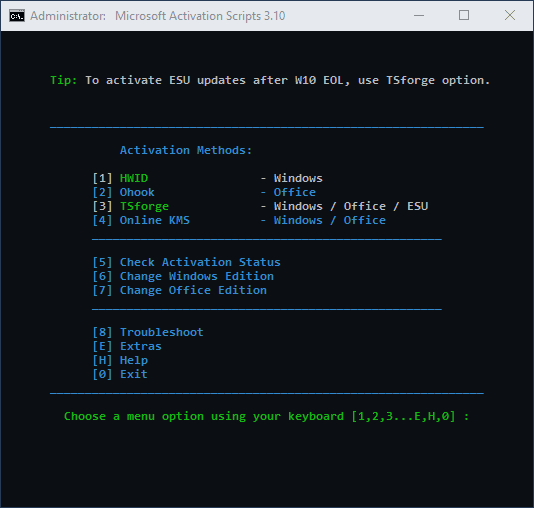534x508 pixels.
Task: Select the 'Extras' menu line
Action: click(x=141, y=346)
